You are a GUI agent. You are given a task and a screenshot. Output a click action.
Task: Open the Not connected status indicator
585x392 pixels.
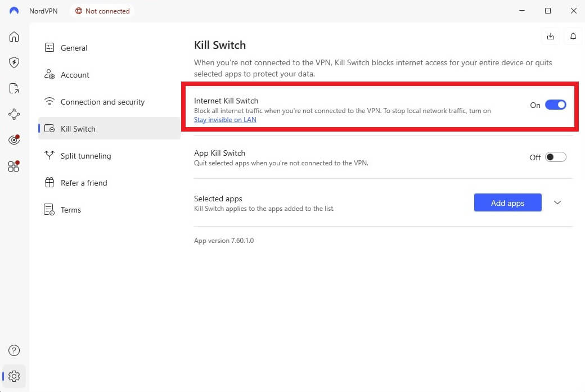[102, 10]
